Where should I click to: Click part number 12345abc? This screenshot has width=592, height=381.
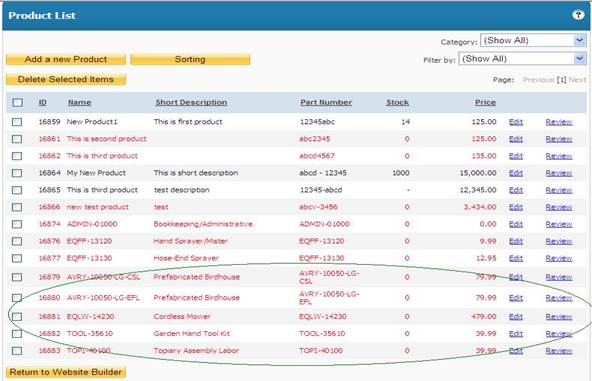pyautogui.click(x=317, y=122)
